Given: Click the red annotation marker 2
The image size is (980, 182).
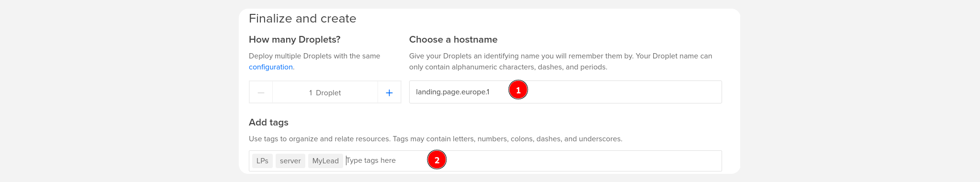Looking at the screenshot, I should pos(437,160).
